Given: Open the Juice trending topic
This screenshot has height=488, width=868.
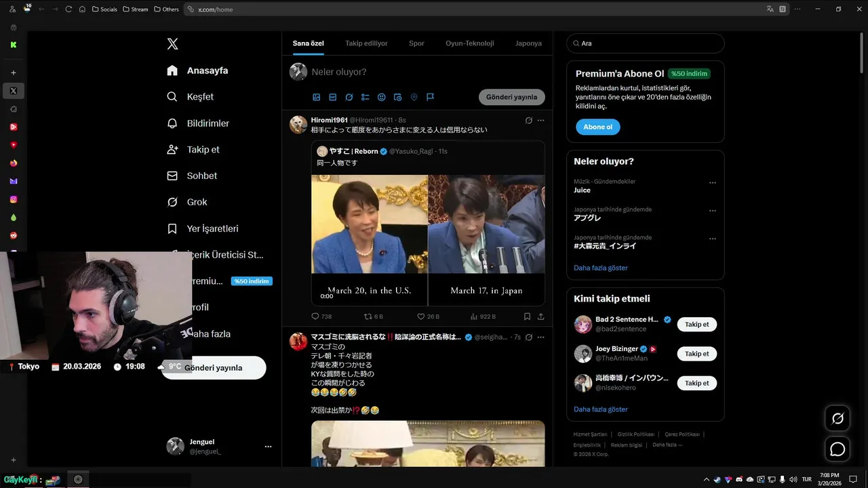Looking at the screenshot, I should 582,190.
